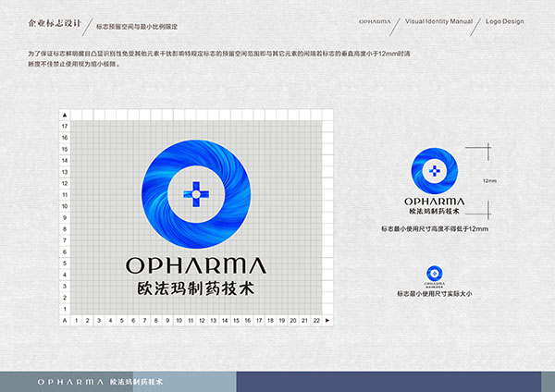Click the caption stating height not below 12mm
This screenshot has width=555, height=392.
click(435, 229)
